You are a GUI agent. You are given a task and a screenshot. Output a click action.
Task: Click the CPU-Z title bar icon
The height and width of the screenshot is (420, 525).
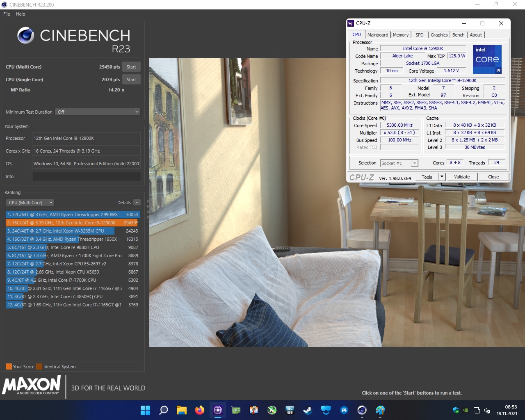351,23
